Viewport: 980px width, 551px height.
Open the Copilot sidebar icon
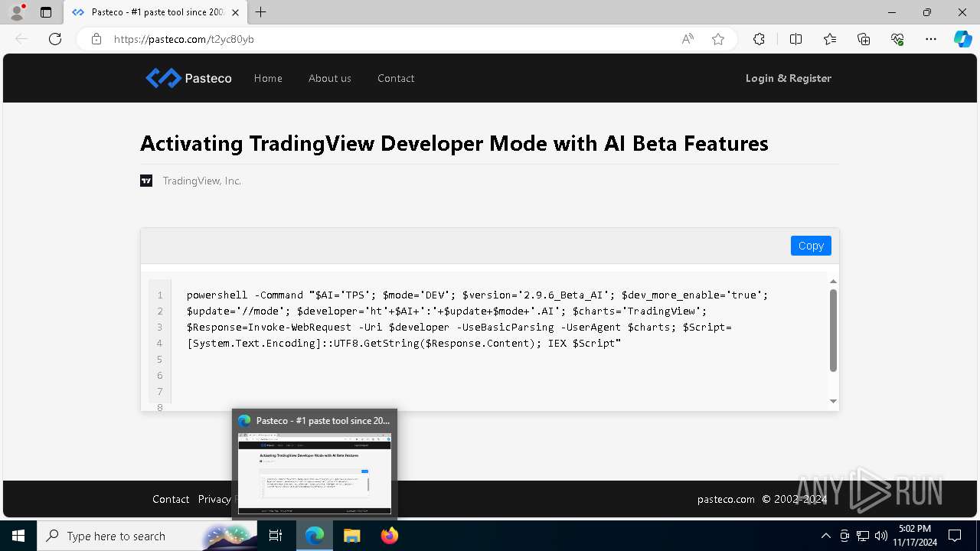coord(962,39)
